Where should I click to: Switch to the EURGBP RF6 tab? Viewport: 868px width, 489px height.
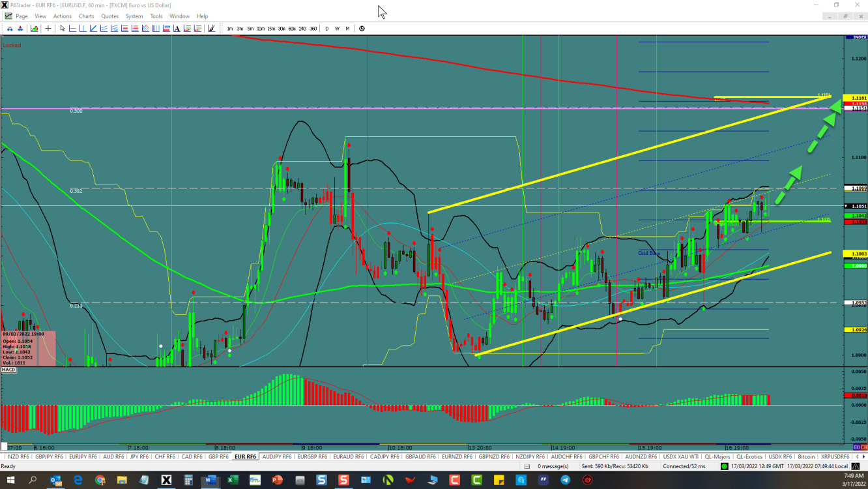coord(312,456)
